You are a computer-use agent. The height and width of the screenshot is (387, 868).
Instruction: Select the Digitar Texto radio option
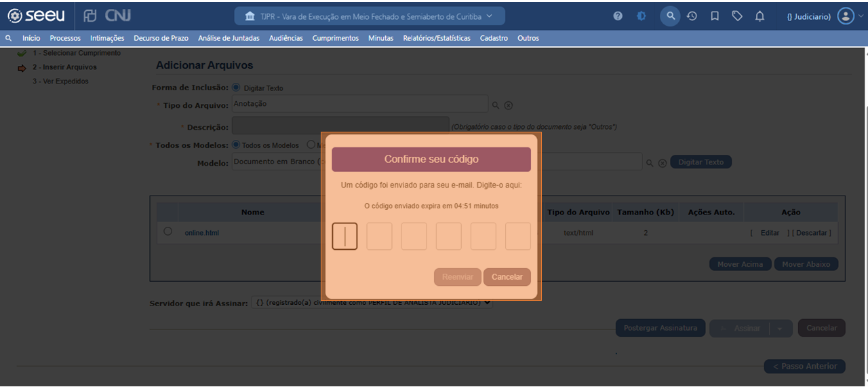tap(236, 88)
